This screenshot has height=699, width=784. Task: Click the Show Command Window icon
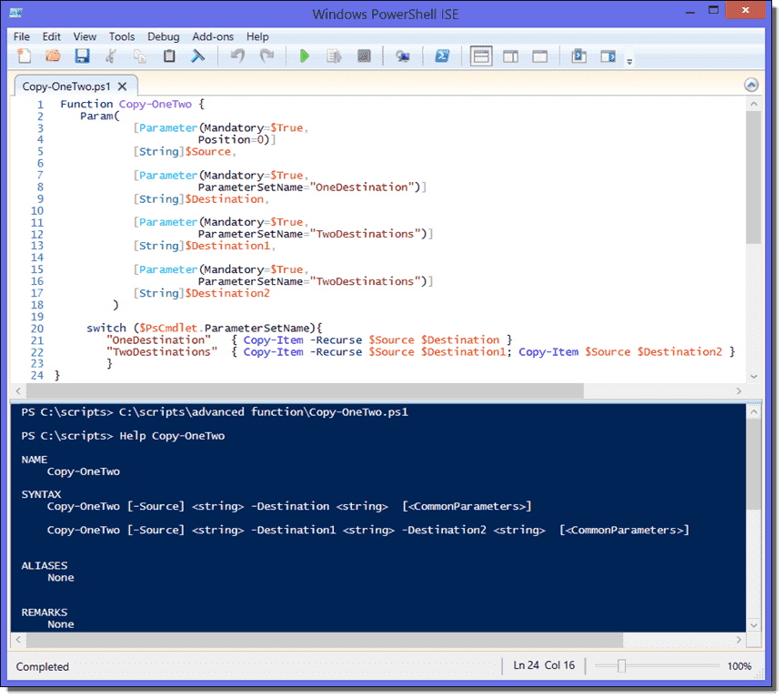point(579,56)
